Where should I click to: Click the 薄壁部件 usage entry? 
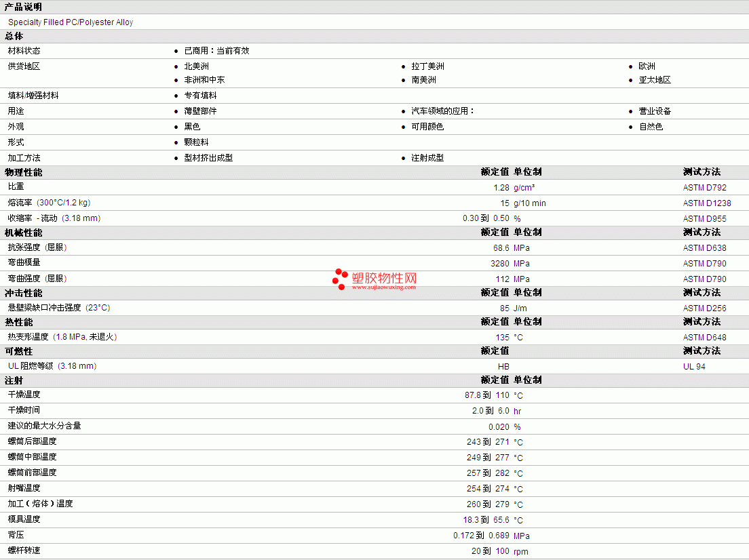tap(201, 111)
